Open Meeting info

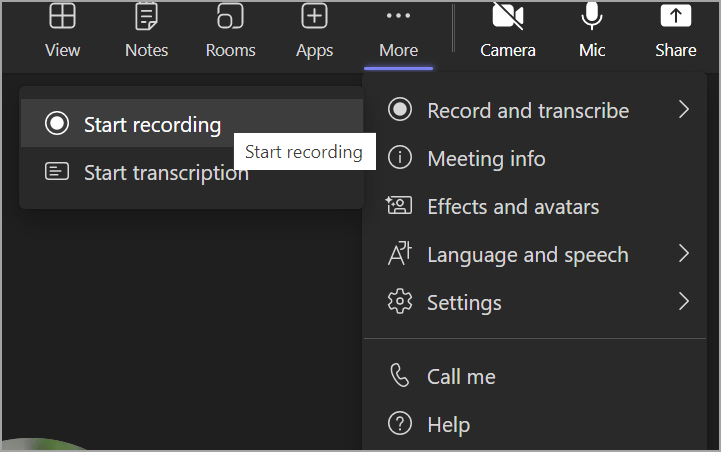point(486,158)
